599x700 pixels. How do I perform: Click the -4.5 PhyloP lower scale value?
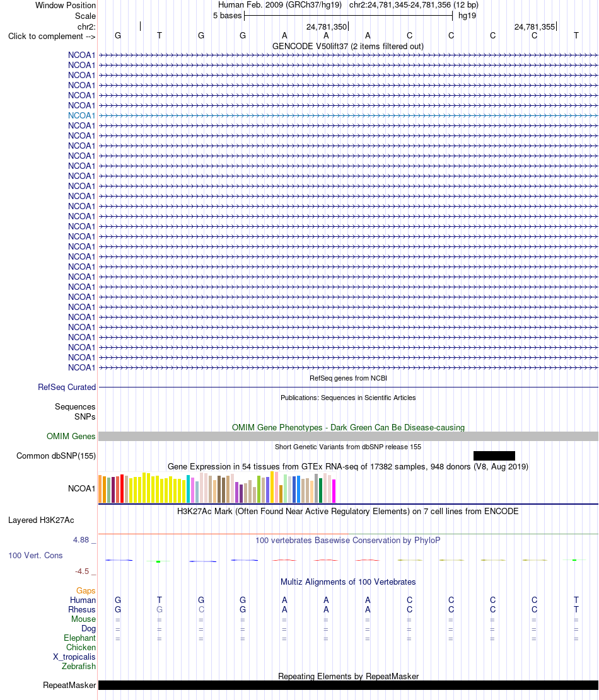click(82, 571)
